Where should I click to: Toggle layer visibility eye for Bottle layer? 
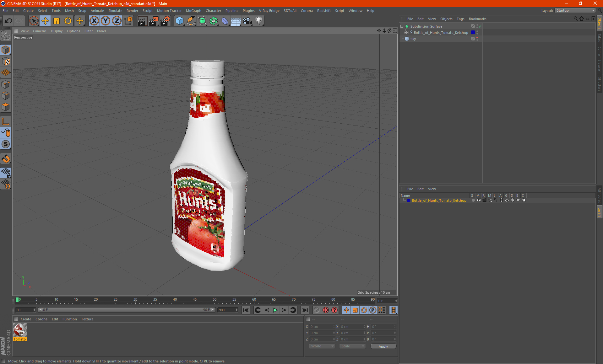pyautogui.click(x=479, y=200)
